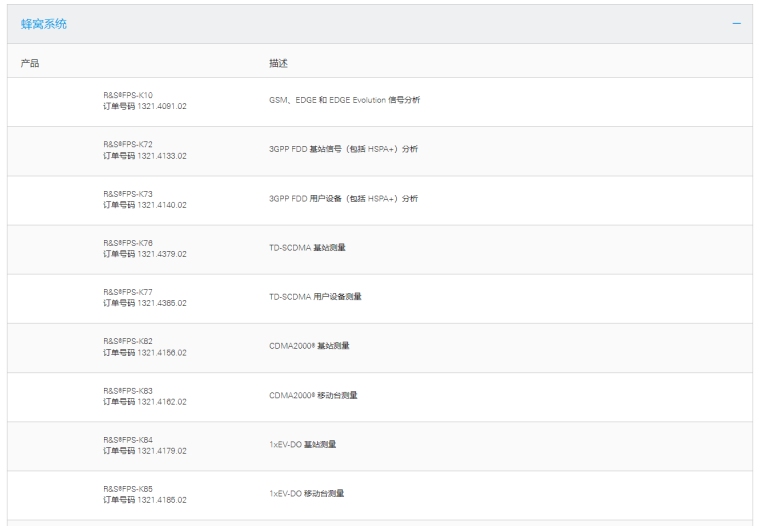Click the GSM, EDGE 信号分析 description
The width and height of the screenshot is (760, 526).
click(343, 100)
